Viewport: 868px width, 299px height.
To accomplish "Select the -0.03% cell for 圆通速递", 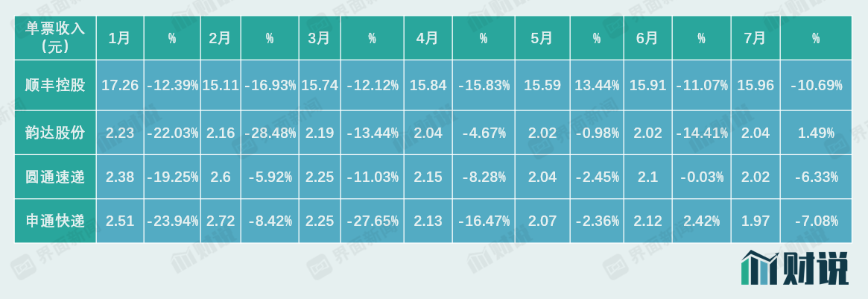I will [701, 177].
